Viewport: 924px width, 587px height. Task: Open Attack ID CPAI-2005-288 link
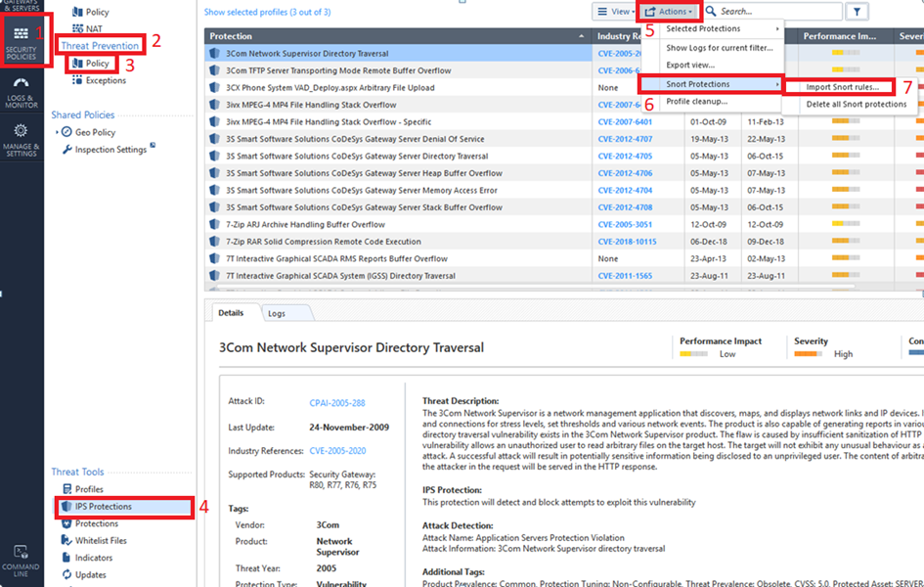337,401
